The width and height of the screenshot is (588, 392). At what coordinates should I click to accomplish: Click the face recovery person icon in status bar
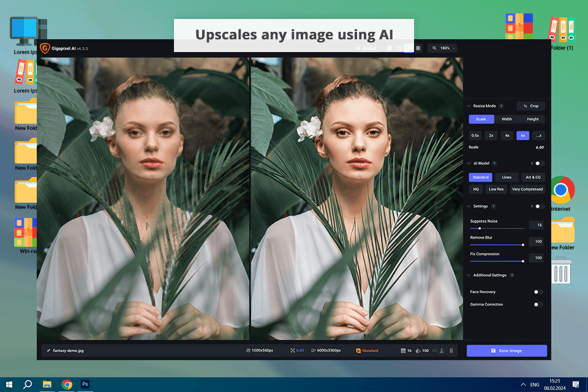point(442,351)
